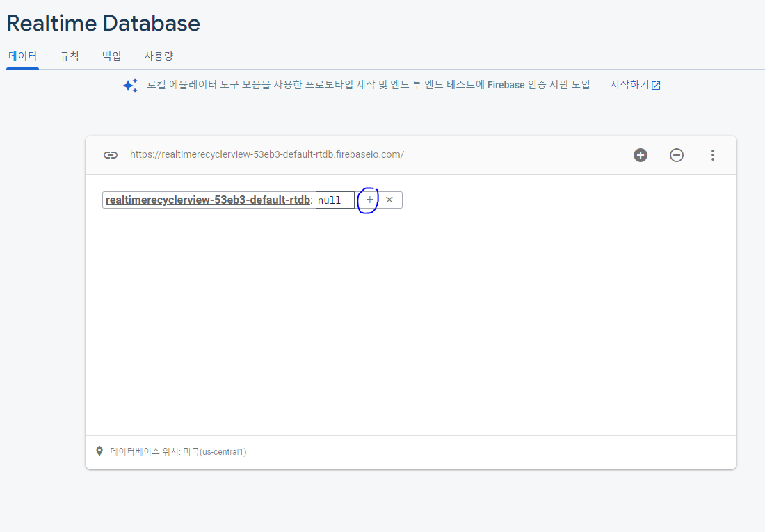Expand all with the filled plus icon
This screenshot has height=532, width=765.
click(640, 155)
